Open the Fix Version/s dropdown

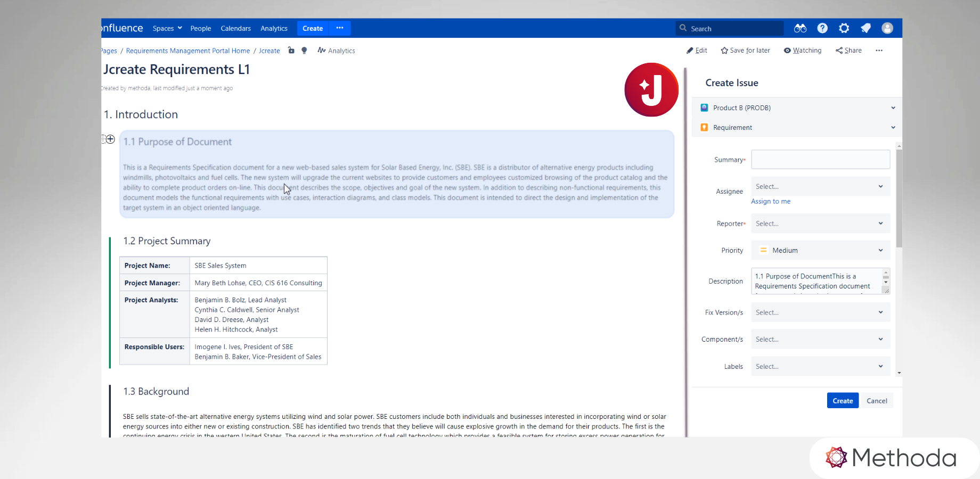(820, 312)
